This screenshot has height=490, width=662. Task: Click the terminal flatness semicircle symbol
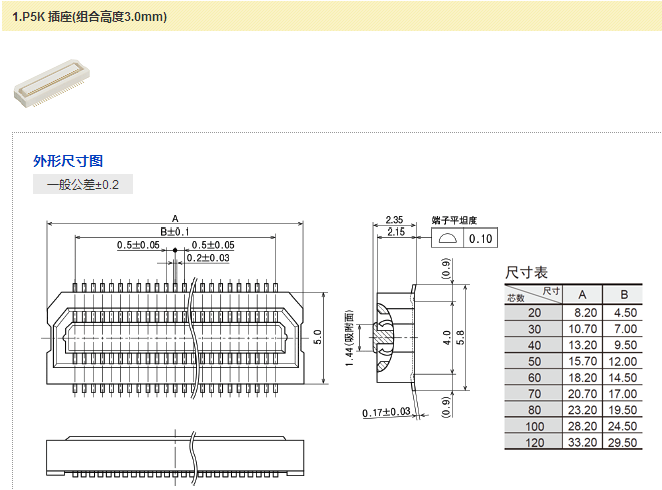tap(449, 238)
